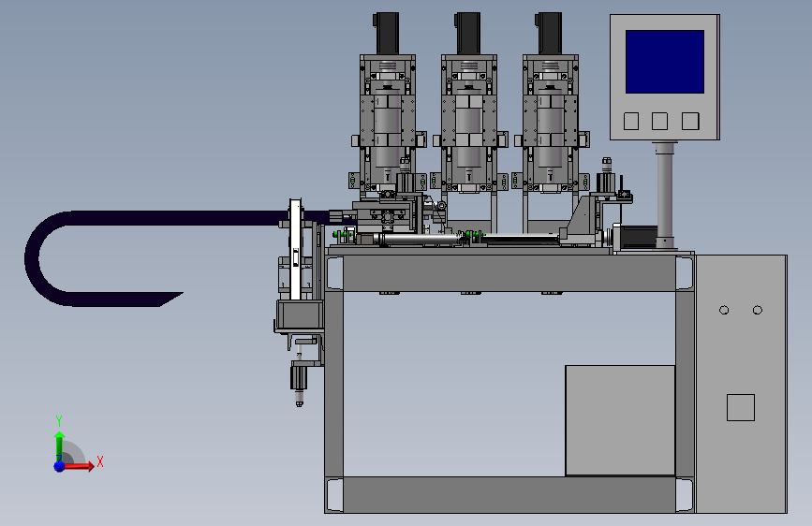The height and width of the screenshot is (526, 812).
Task: Click the blue Z axis ball of the triad
Action: 59,466
